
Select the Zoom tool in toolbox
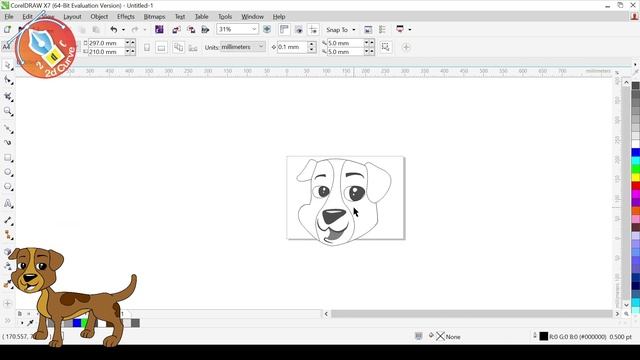(x=7, y=111)
